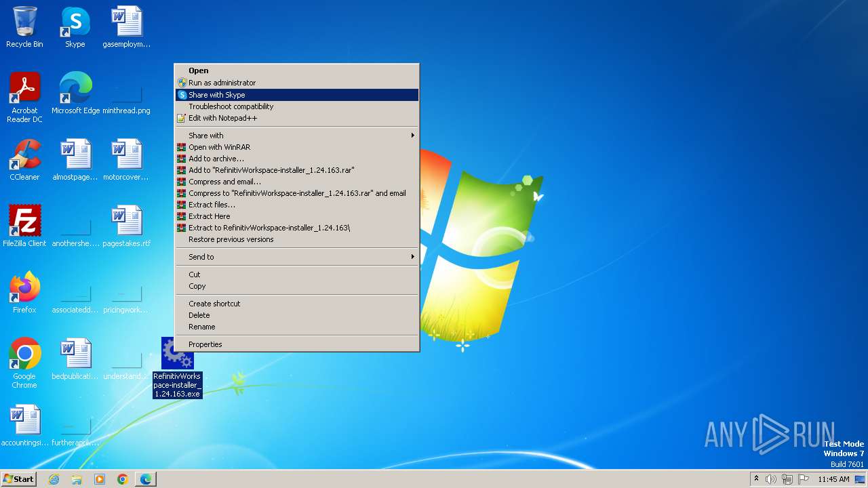The height and width of the screenshot is (488, 868).
Task: Choose Open with WinRAR
Action: [x=297, y=147]
